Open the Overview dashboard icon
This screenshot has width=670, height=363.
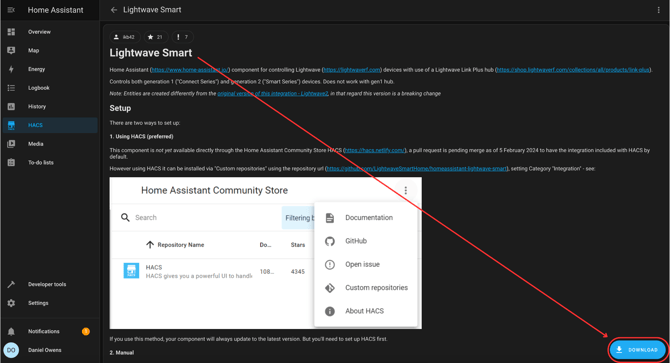pyautogui.click(x=11, y=32)
